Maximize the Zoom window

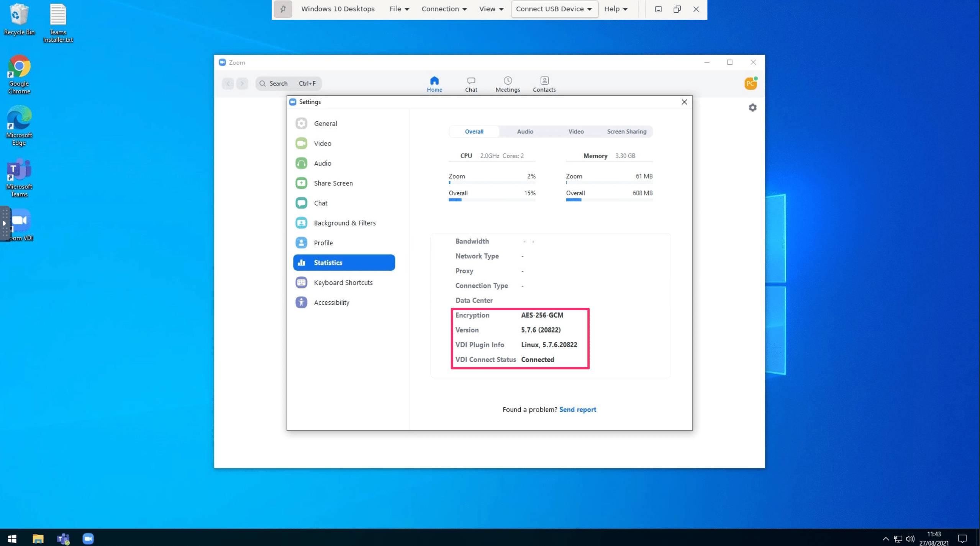(x=730, y=62)
